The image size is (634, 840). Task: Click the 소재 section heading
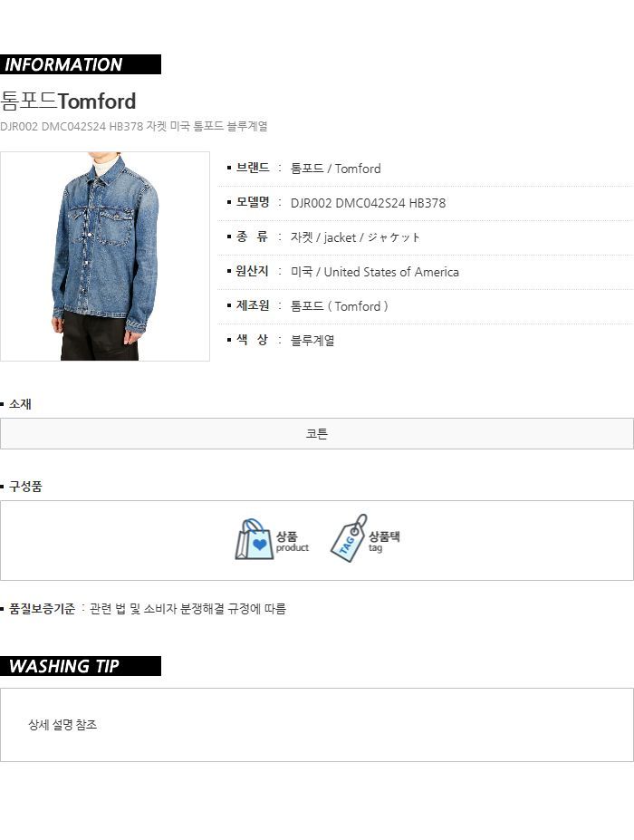click(x=20, y=404)
